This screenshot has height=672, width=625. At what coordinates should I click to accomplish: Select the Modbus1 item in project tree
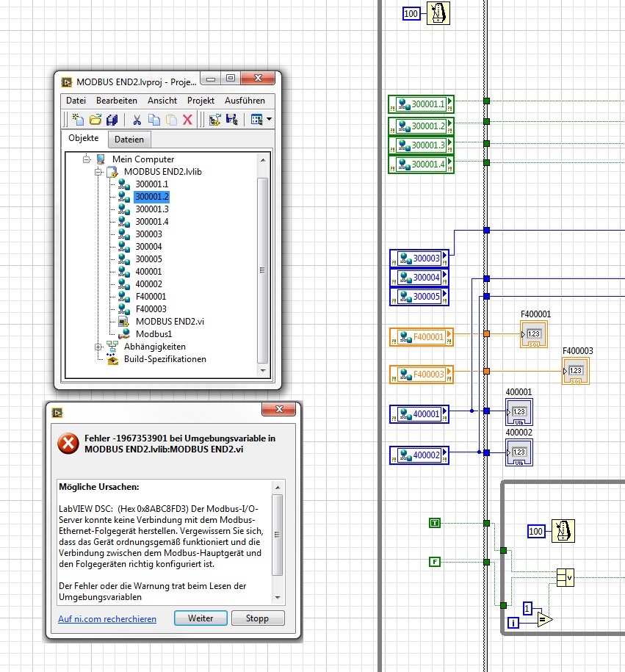click(153, 334)
